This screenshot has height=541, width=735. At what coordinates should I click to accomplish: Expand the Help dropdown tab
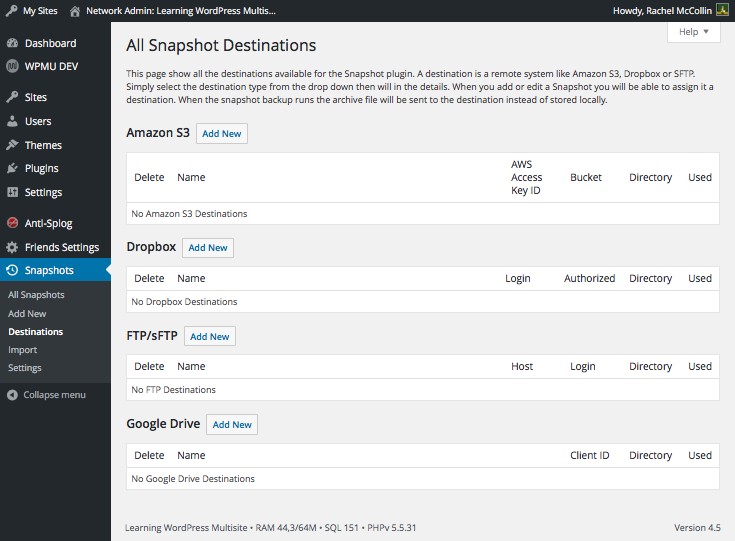[694, 32]
